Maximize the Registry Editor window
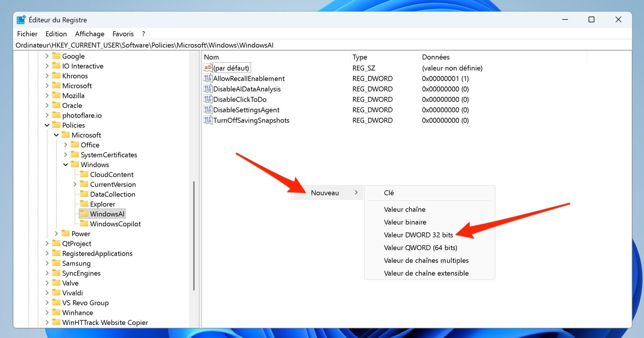Viewport: 644px width, 338px height. tap(591, 19)
